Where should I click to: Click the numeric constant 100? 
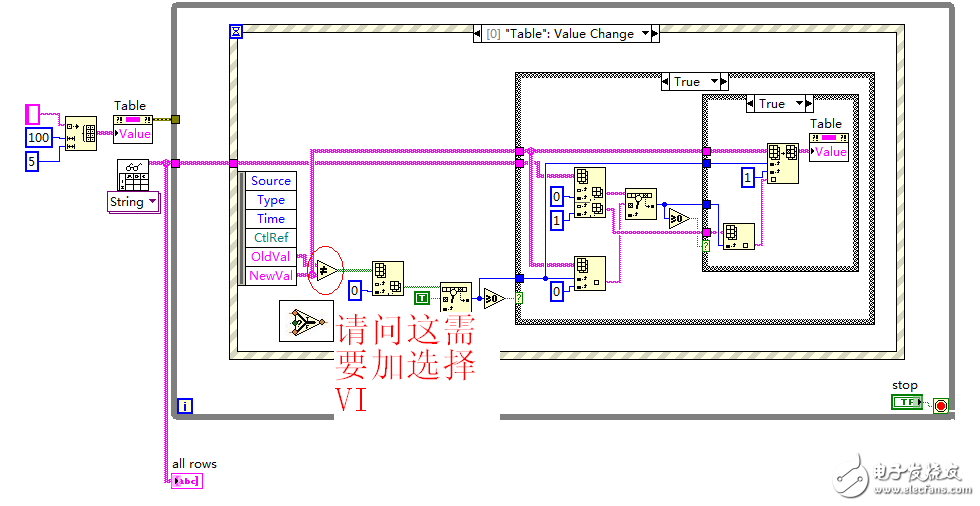coord(39,137)
